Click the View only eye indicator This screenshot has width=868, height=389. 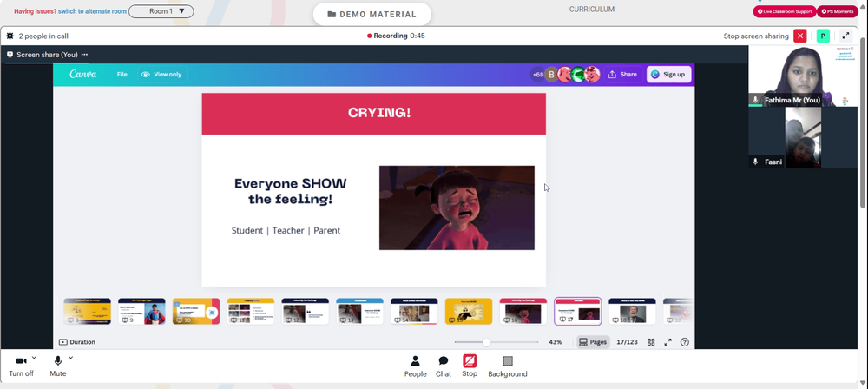[161, 75]
